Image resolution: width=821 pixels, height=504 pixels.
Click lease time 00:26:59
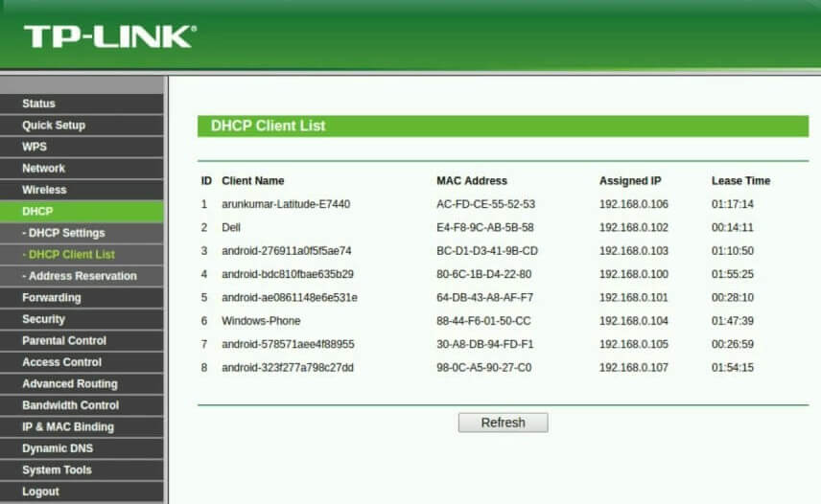click(x=732, y=344)
